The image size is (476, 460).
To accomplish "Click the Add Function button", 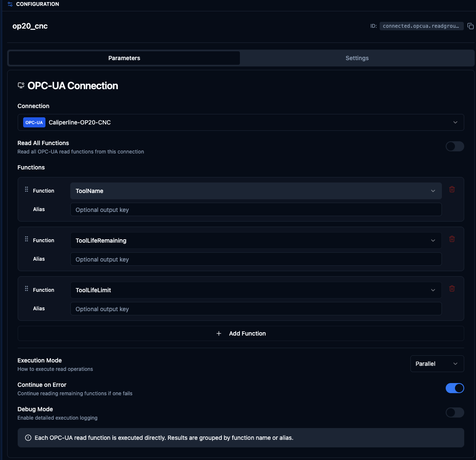I will click(x=241, y=333).
